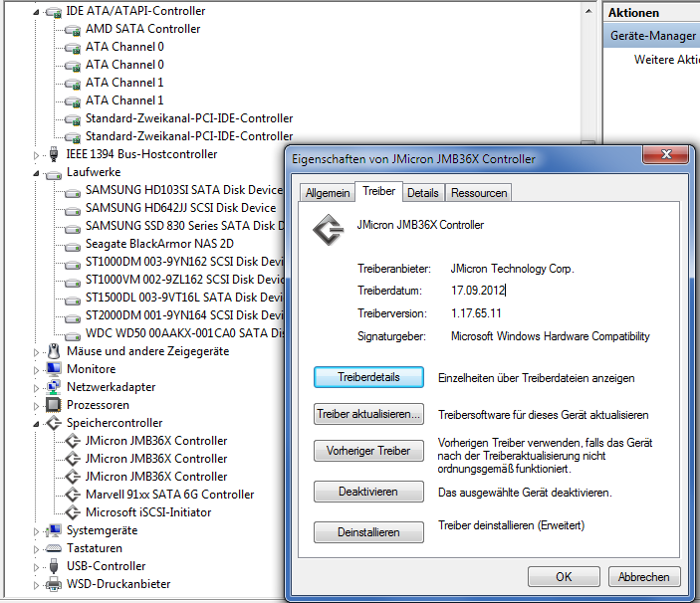The height and width of the screenshot is (603, 700).
Task: Click the Prozessoren chip icon
Action: [54, 405]
